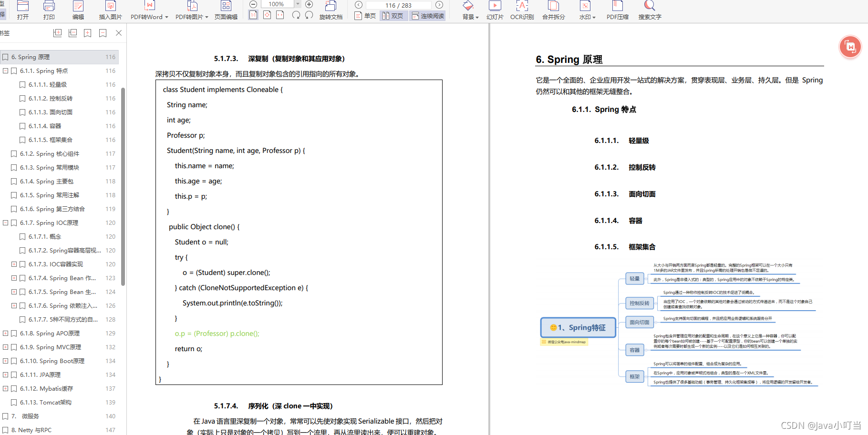868x435 pixels.
Task: Click the 旋转文档 rotate document button
Action: point(331,10)
